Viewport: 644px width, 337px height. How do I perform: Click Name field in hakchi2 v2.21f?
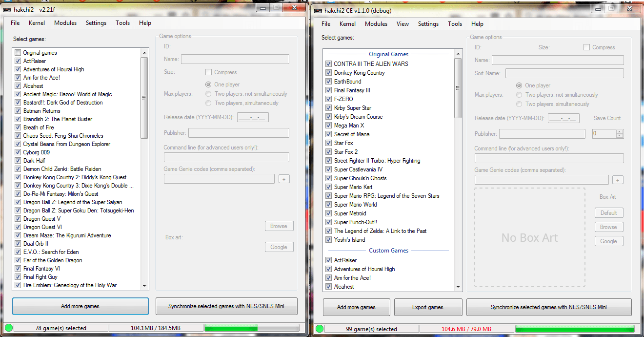(235, 59)
